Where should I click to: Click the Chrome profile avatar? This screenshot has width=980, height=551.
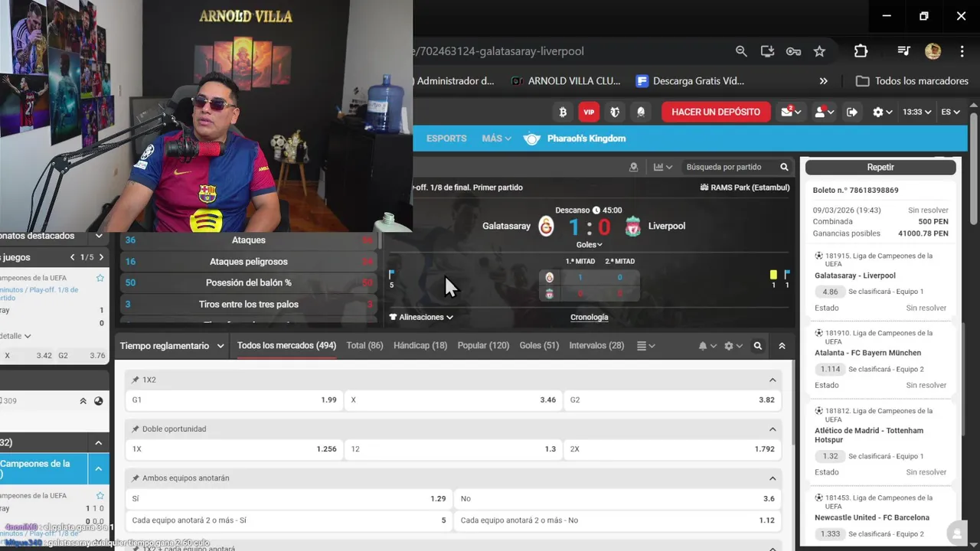point(933,51)
